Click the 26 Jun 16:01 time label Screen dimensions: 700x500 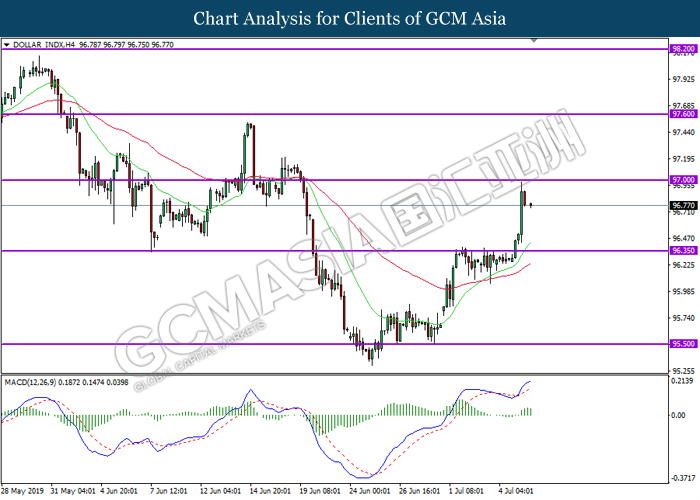[x=420, y=491]
